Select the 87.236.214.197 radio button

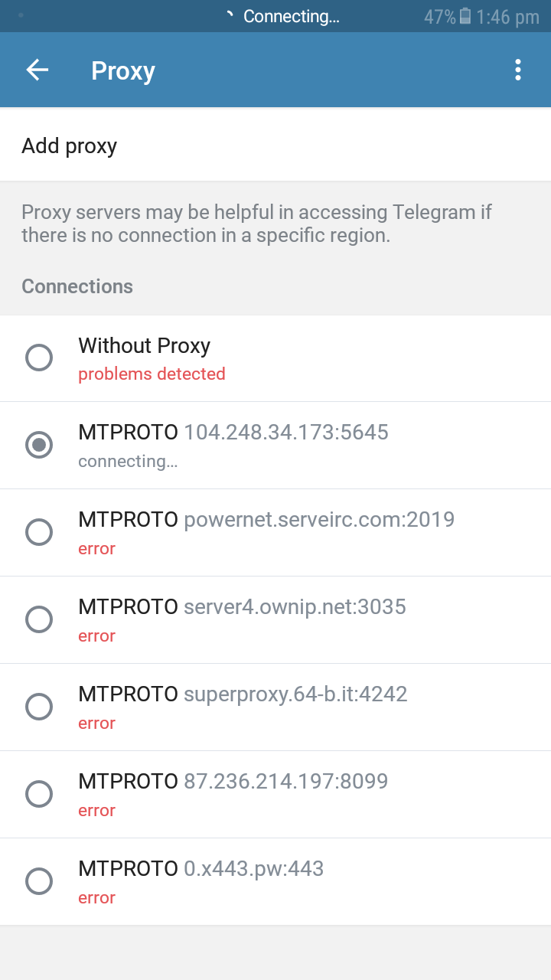pos(39,794)
